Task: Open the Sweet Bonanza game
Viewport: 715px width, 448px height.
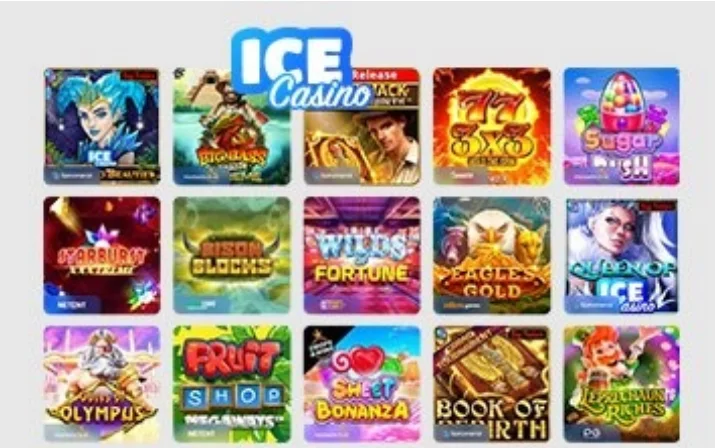Action: (362, 384)
